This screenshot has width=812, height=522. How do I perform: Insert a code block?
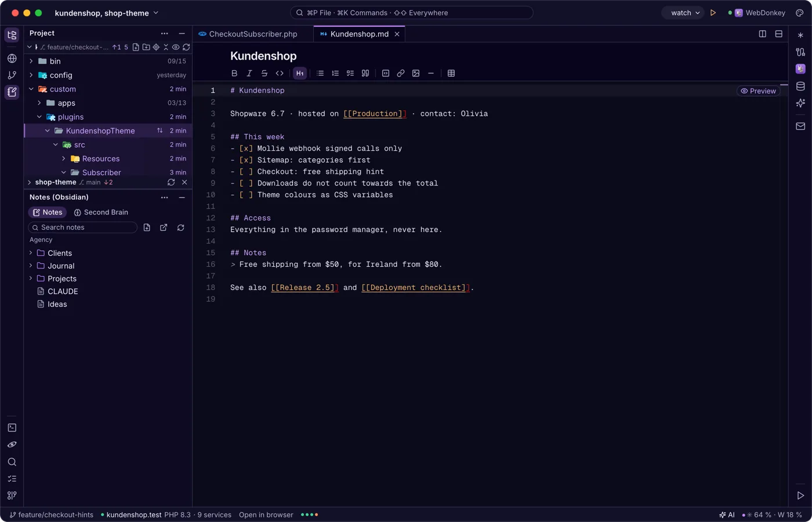point(386,73)
